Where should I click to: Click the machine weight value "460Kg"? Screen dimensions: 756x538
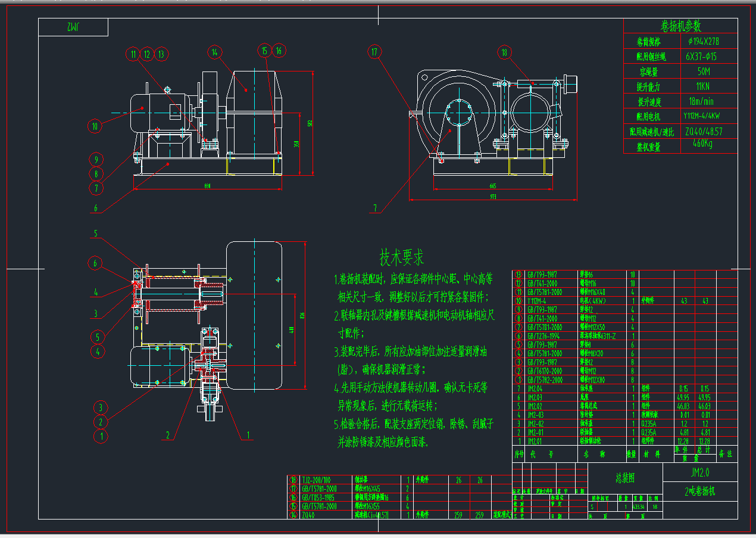[702, 144]
